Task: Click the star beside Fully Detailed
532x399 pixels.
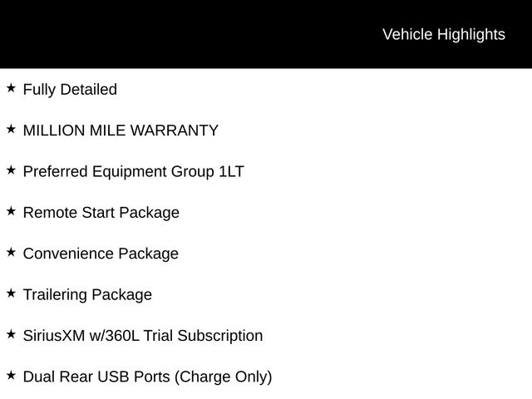Action: point(11,87)
